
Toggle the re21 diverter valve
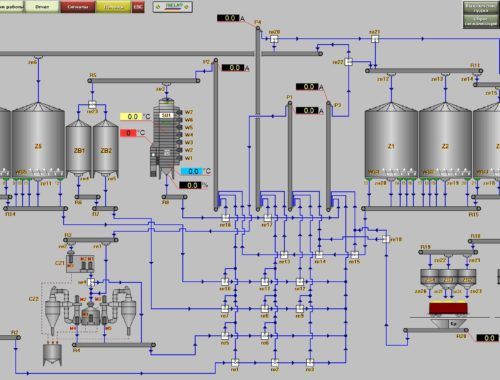375,39
